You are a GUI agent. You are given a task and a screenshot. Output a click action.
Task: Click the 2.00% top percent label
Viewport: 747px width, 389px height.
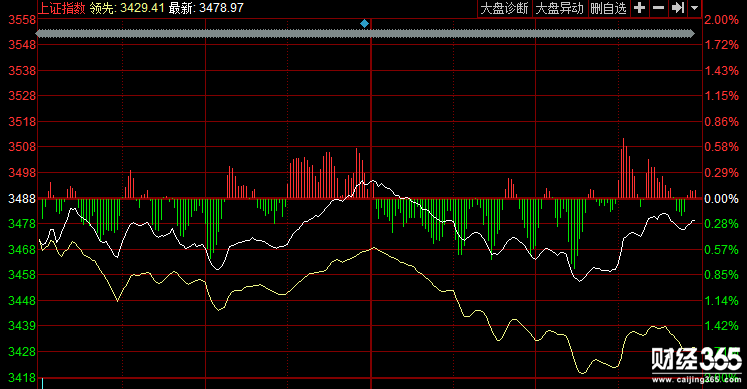point(721,20)
